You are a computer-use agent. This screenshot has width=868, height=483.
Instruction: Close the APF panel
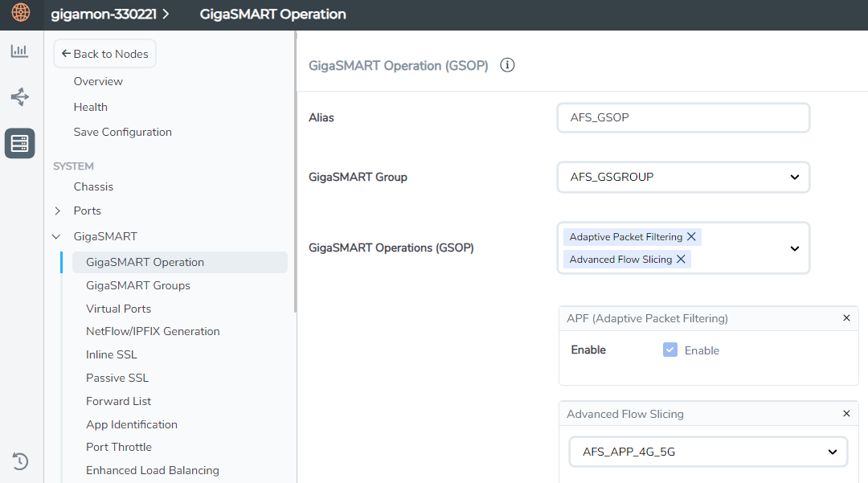[x=846, y=318]
